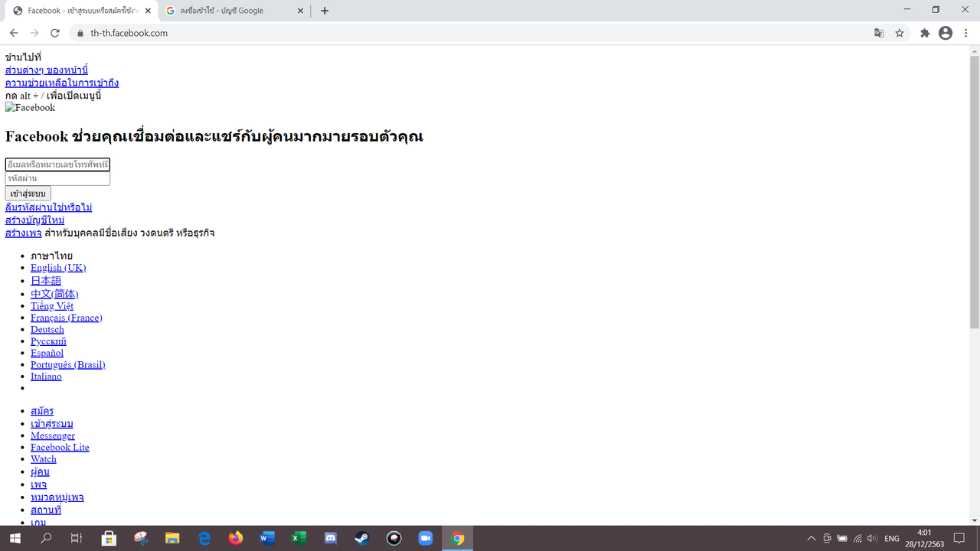Click ส่วนต่างๆ ของหน้านี้ link

click(x=47, y=70)
